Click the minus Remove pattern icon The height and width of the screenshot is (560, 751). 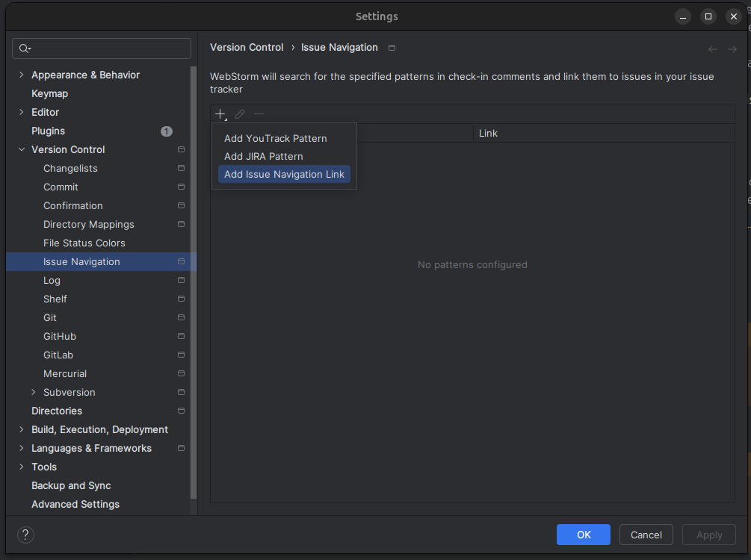pos(259,114)
